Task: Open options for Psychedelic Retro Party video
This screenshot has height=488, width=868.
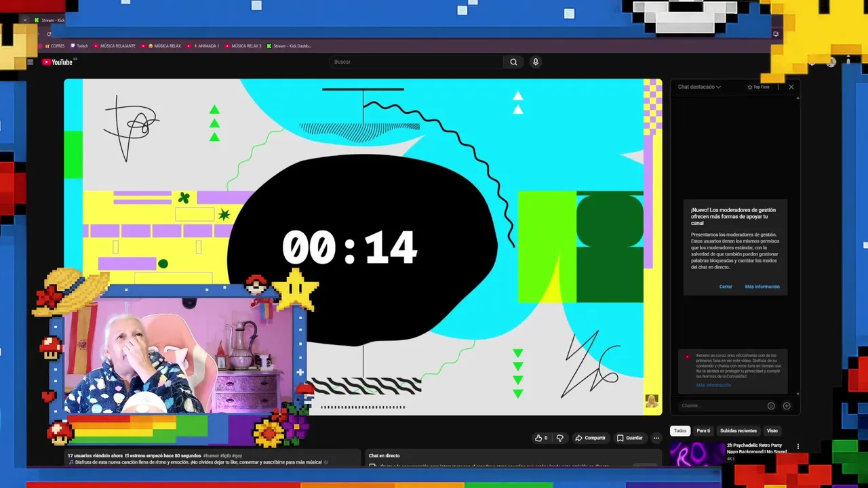Action: point(797,447)
